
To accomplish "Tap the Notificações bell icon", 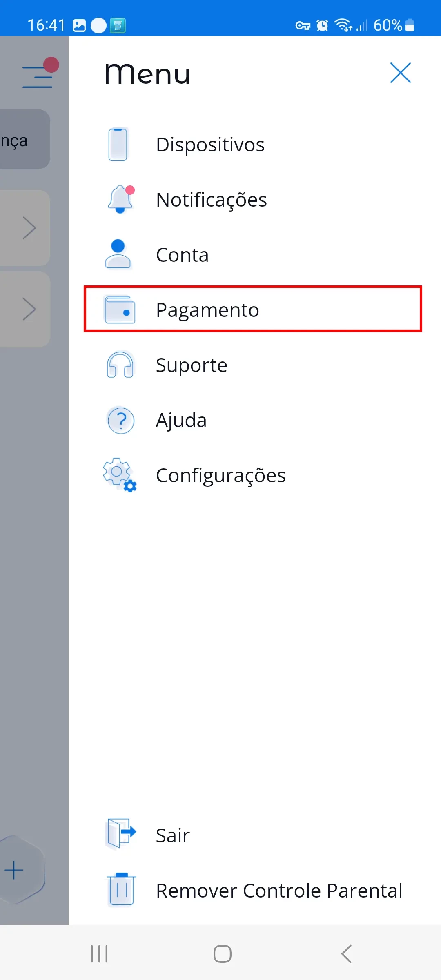I will [120, 199].
